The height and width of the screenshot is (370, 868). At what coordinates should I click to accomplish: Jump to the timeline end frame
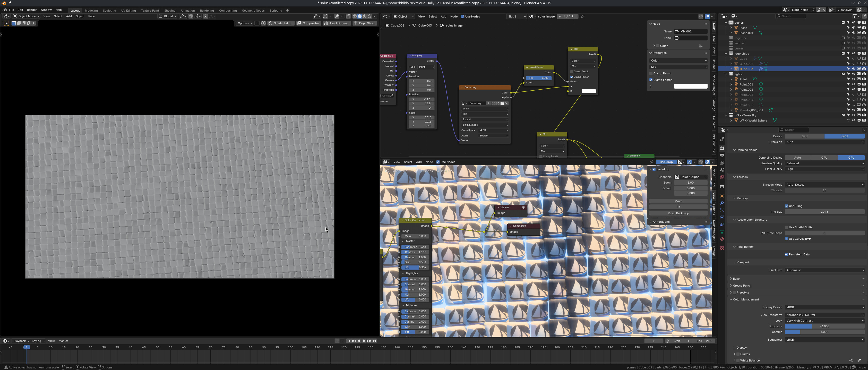pos(374,341)
